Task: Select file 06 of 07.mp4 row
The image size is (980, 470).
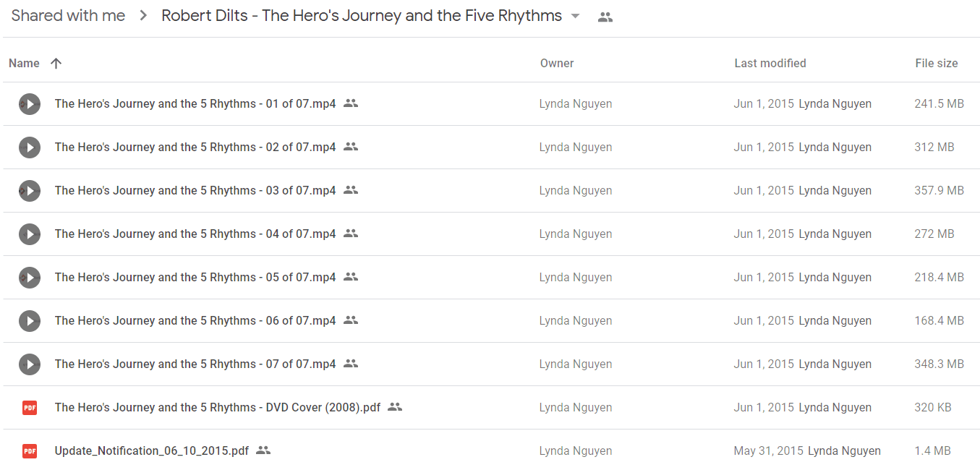Action: pos(491,321)
